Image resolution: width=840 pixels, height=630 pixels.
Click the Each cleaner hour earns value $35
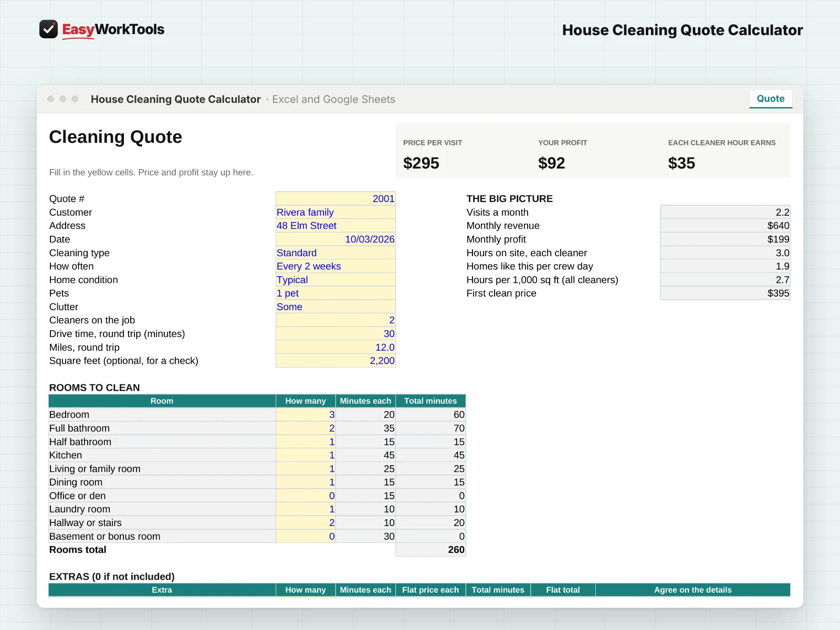(681, 163)
